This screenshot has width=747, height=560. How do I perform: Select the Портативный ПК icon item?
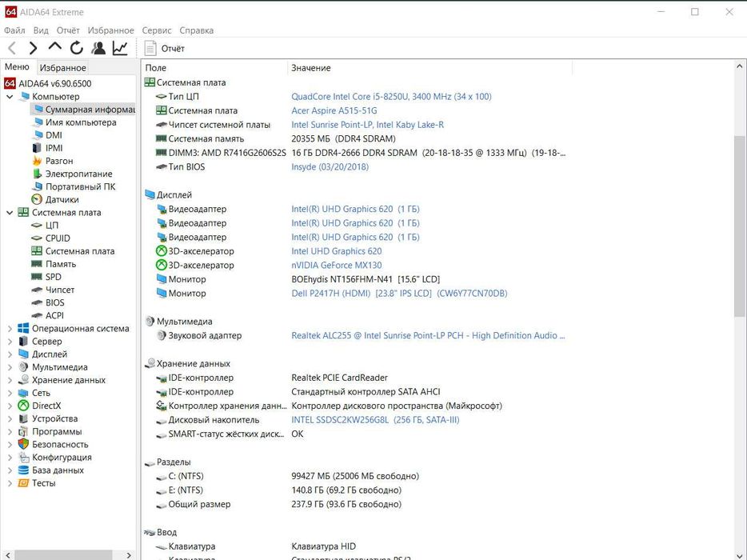pos(37,186)
